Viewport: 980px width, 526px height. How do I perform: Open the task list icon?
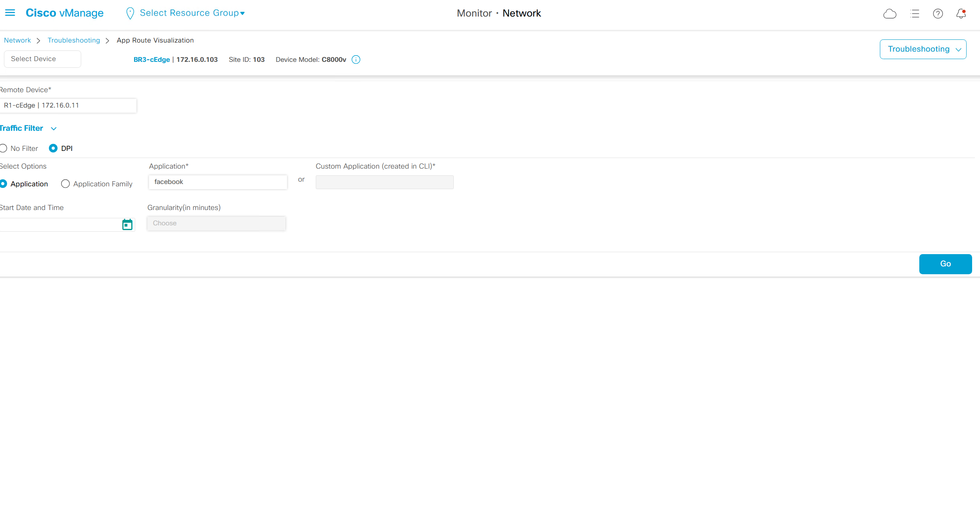click(x=915, y=14)
